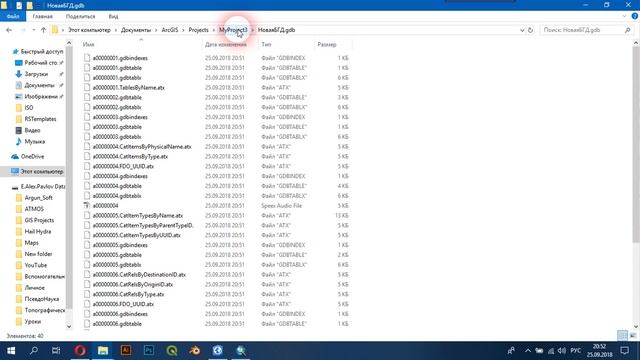
Task: Select the E: Alex.Pavlov Data drive
Action: click(x=38, y=187)
